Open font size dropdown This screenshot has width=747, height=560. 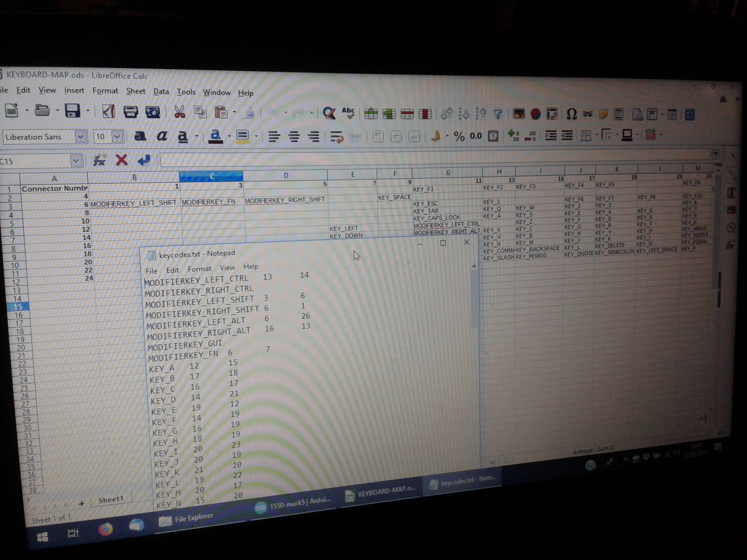(x=117, y=137)
